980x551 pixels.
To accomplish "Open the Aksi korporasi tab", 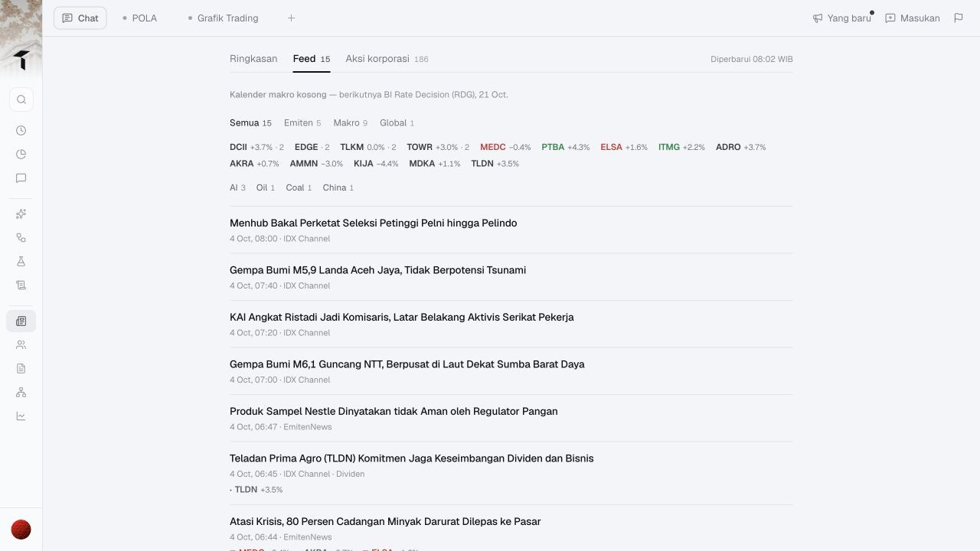I will (x=387, y=59).
